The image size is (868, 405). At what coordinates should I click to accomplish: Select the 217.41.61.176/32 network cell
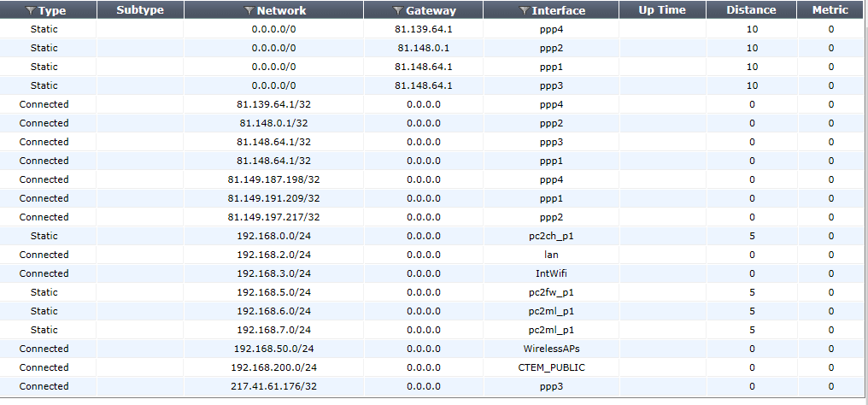coord(273,386)
